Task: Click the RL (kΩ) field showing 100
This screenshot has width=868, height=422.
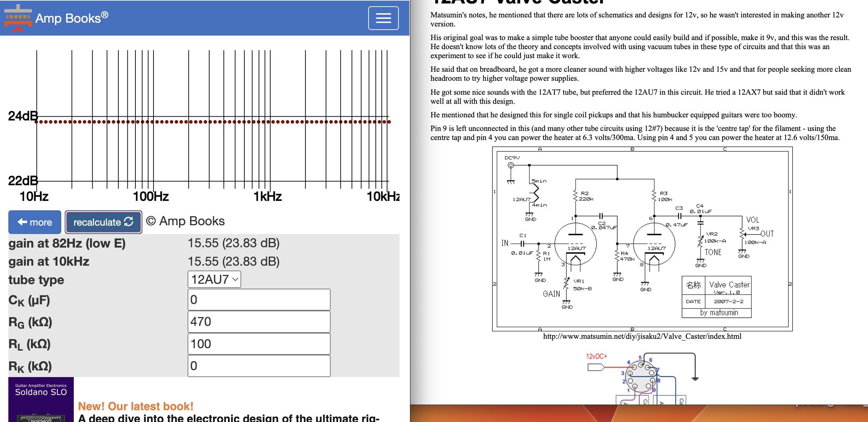Action: (259, 344)
